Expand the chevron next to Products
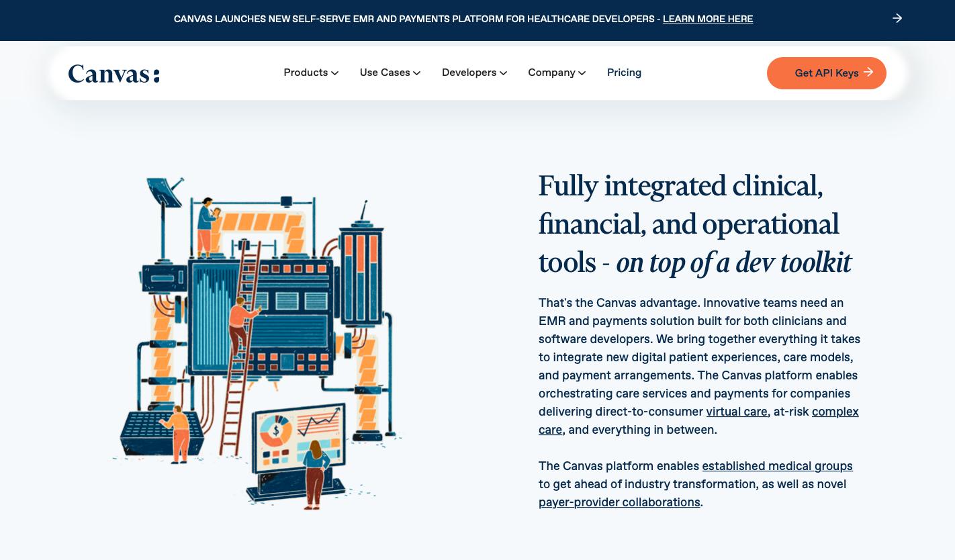This screenshot has width=955, height=560. click(x=335, y=73)
